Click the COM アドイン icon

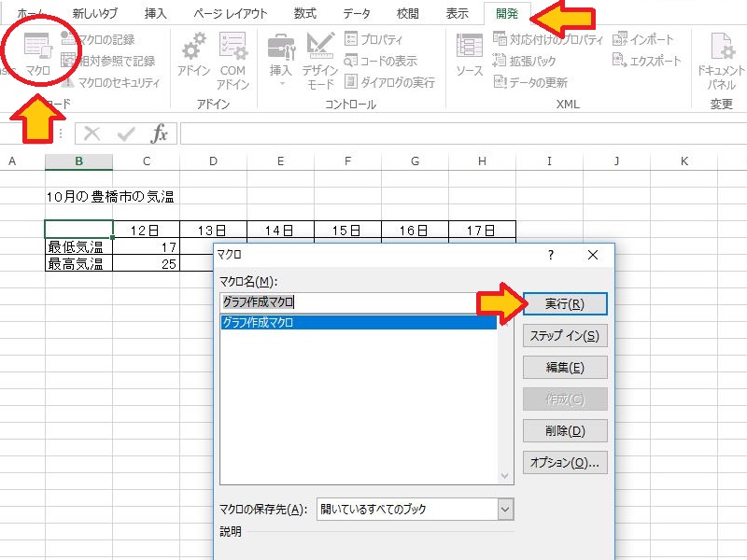click(233, 56)
